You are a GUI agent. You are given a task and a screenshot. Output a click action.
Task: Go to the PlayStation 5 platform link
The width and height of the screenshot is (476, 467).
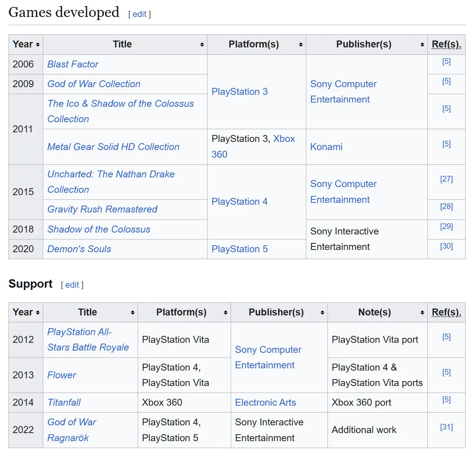point(240,249)
